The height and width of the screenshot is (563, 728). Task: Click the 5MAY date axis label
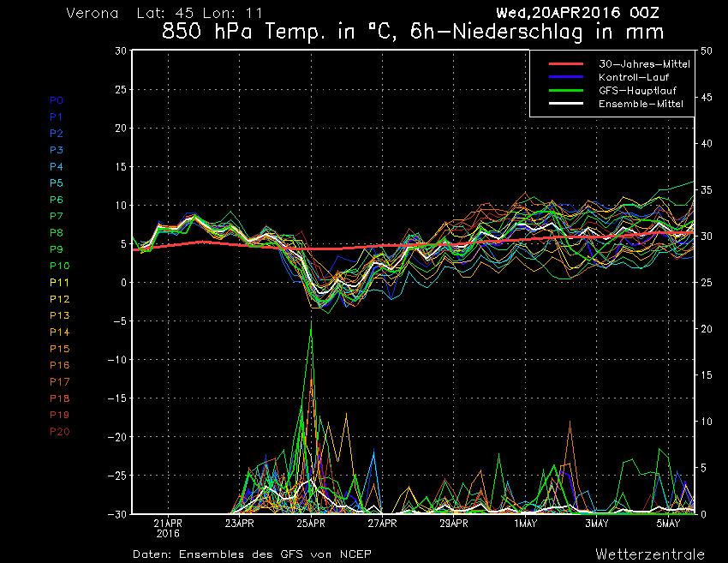click(668, 524)
